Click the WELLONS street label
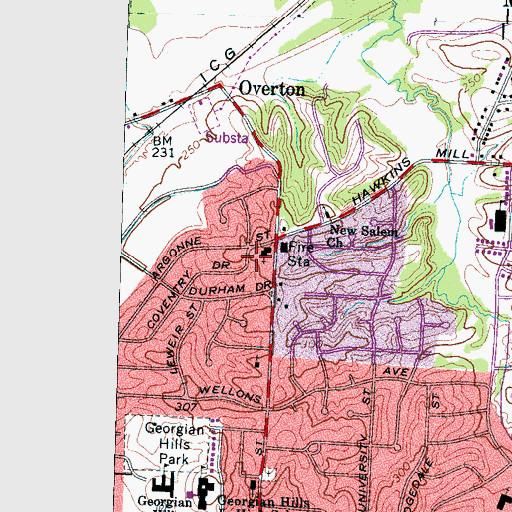 (230, 394)
